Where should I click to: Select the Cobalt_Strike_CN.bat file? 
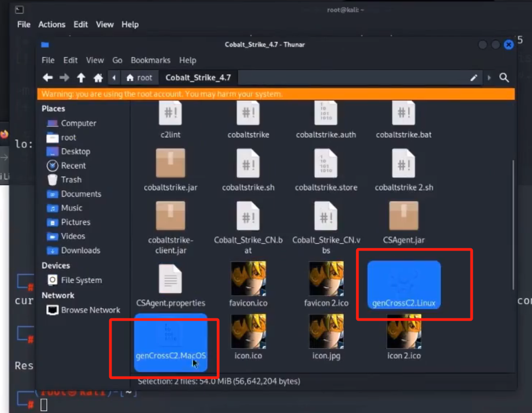249,228
